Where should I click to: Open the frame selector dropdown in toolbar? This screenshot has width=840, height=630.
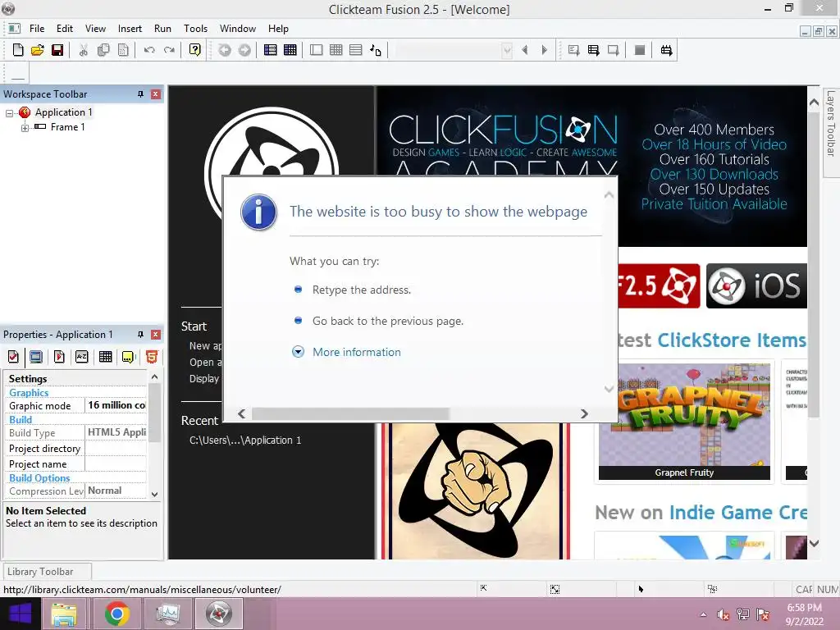pos(507,50)
